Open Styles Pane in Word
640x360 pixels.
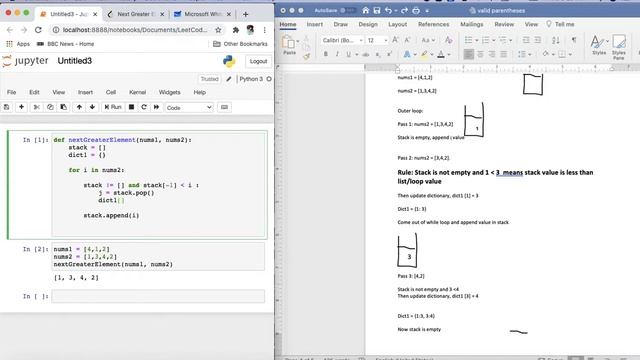click(x=619, y=47)
